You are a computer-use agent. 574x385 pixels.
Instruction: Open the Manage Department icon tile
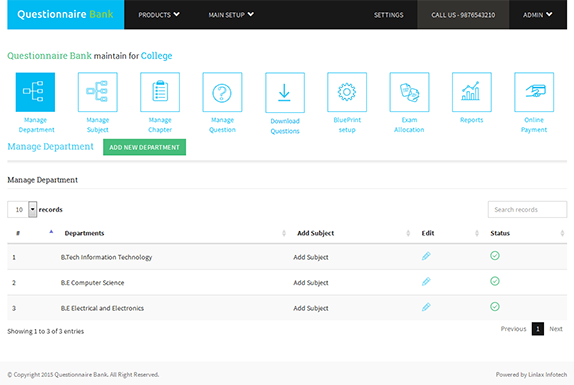35,92
